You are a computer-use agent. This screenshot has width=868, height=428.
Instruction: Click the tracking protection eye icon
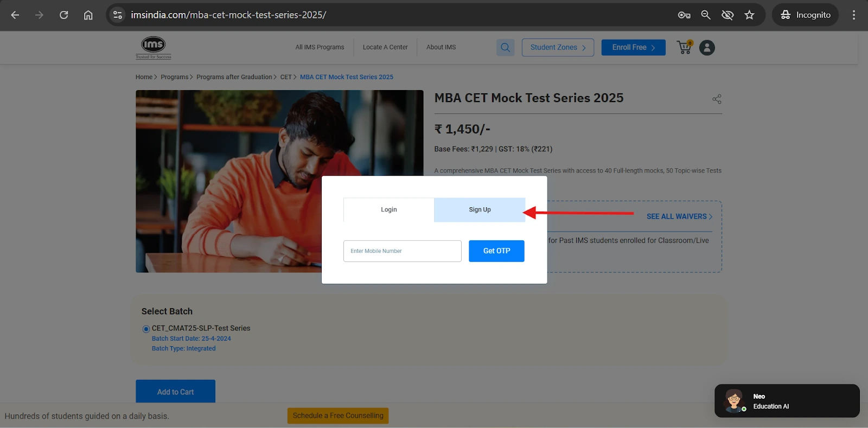click(x=727, y=15)
